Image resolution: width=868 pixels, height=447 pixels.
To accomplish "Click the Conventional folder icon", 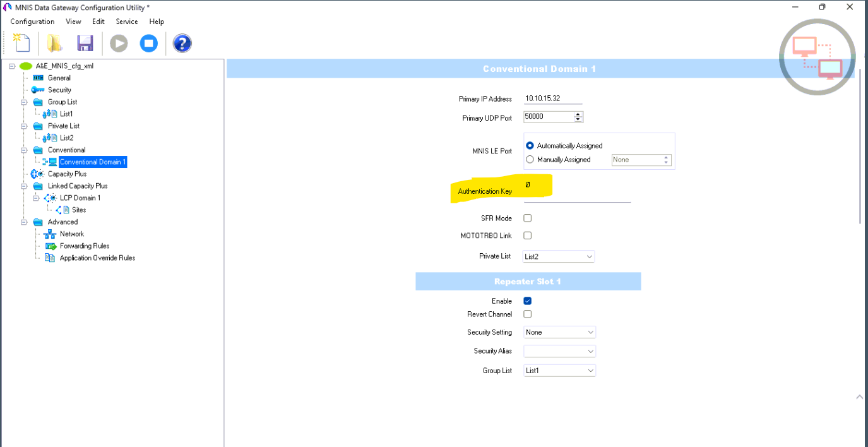I will 37,150.
